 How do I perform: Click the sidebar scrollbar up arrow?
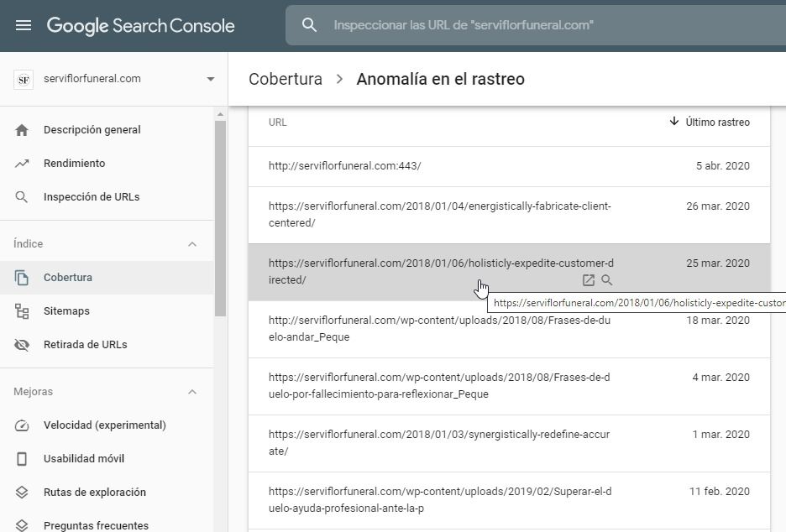(220, 115)
